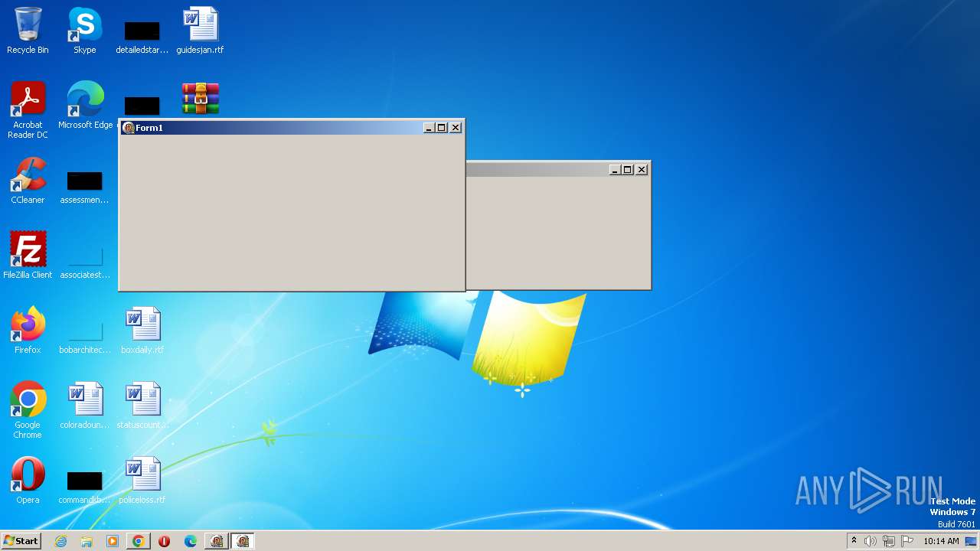
Task: Select the assessmen... desktop file
Action: coord(85,187)
